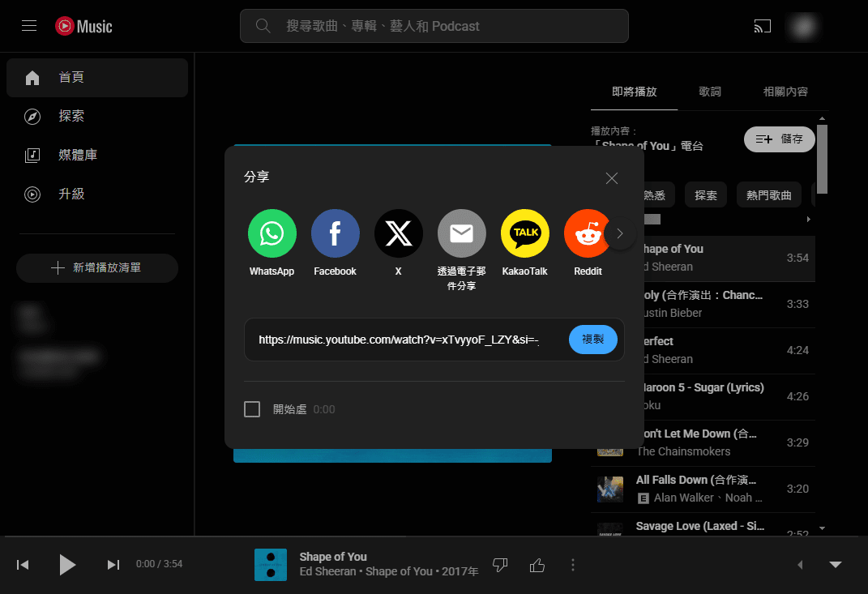Select the 熱門歌曲 filter chip
868x594 pixels.
click(768, 194)
